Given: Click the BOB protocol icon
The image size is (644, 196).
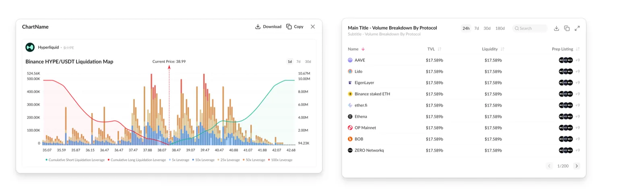Looking at the screenshot, I should (x=350, y=139).
